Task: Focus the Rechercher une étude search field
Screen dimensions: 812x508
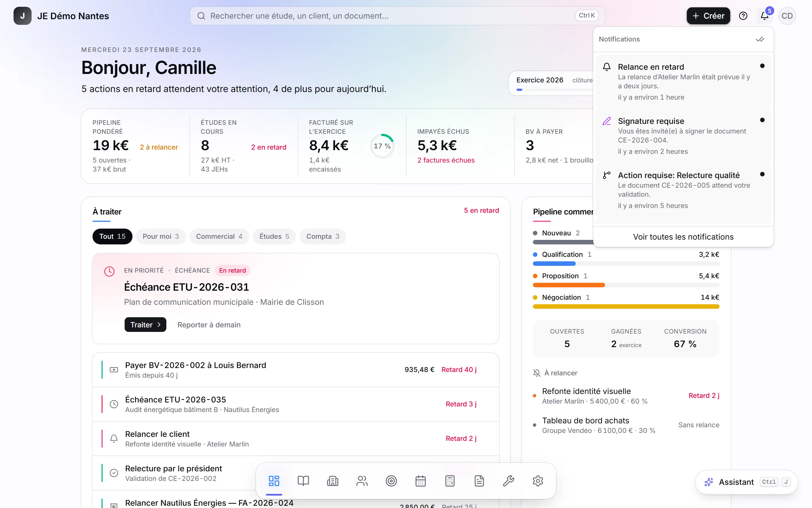Action: pyautogui.click(x=397, y=16)
